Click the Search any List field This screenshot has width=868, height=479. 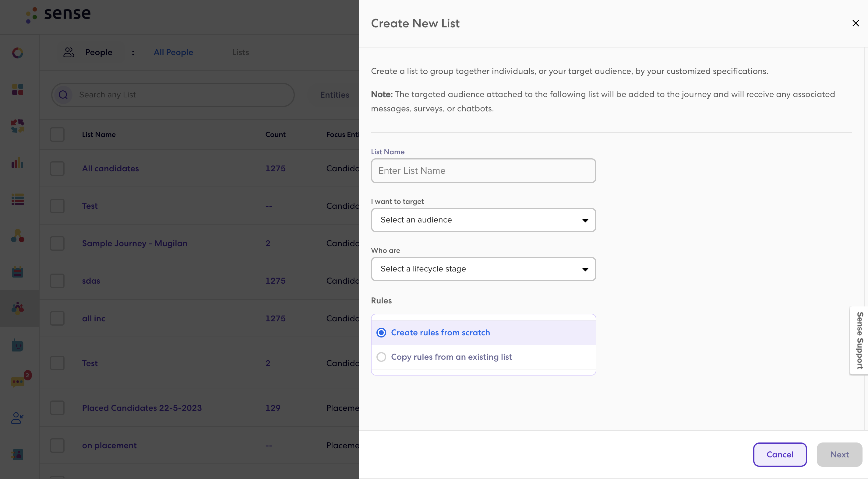173,95
